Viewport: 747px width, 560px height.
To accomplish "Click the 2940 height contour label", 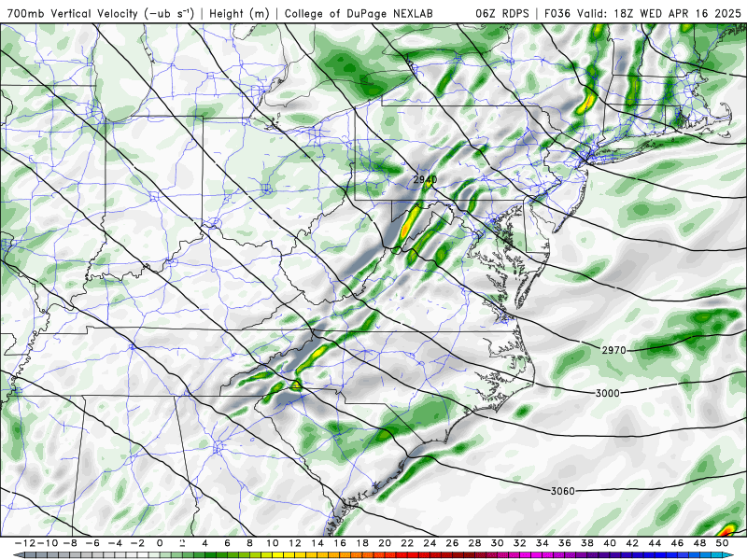I will tap(425, 180).
